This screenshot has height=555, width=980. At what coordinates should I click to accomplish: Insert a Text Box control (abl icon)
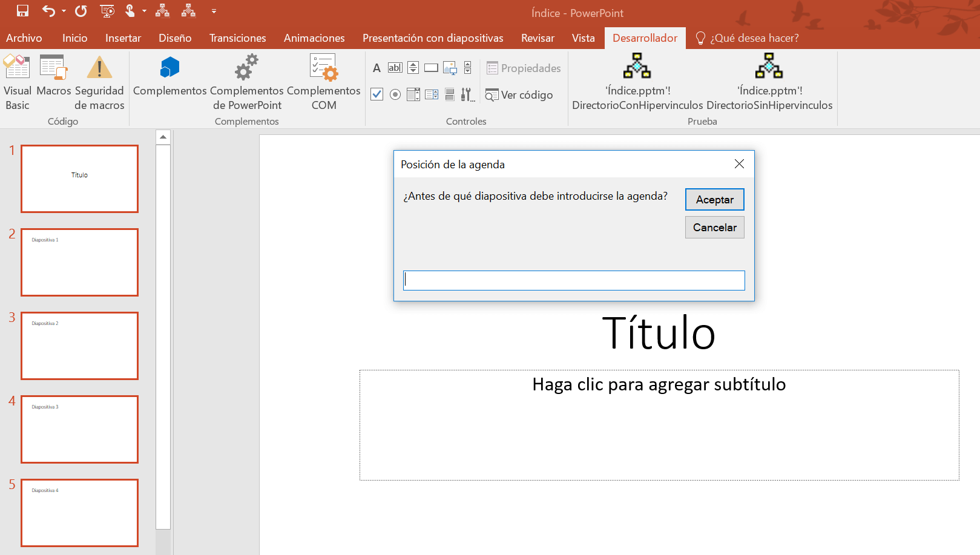(x=395, y=68)
